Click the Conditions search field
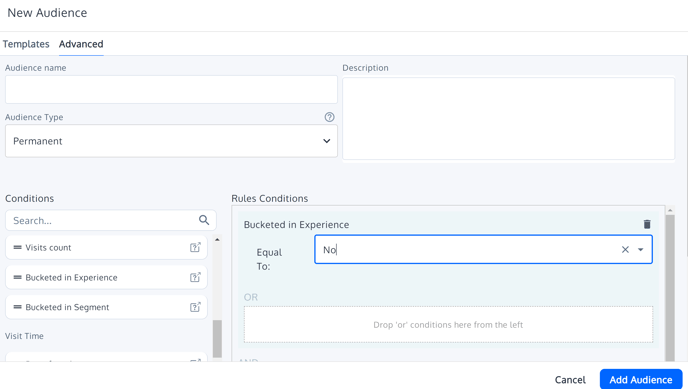 point(111,220)
